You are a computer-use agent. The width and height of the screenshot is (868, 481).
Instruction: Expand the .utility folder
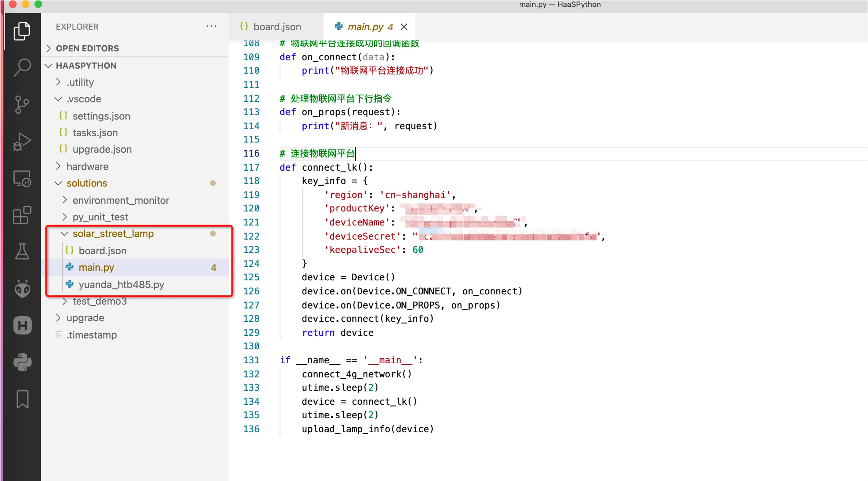click(x=135, y=82)
